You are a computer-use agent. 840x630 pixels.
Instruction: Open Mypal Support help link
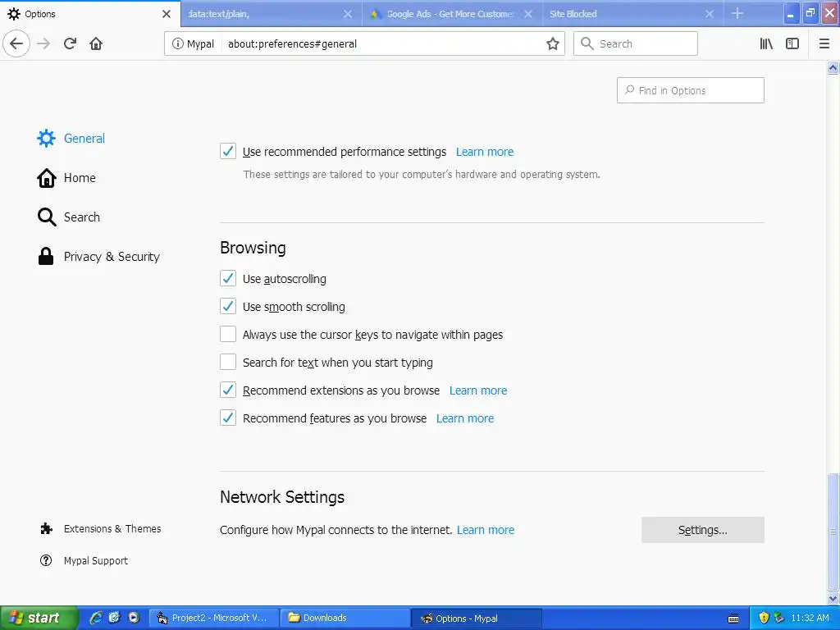click(x=84, y=560)
